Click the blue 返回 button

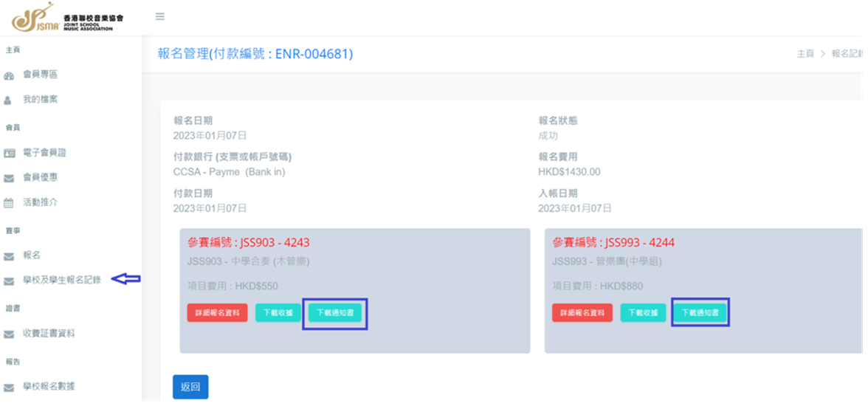pos(190,387)
